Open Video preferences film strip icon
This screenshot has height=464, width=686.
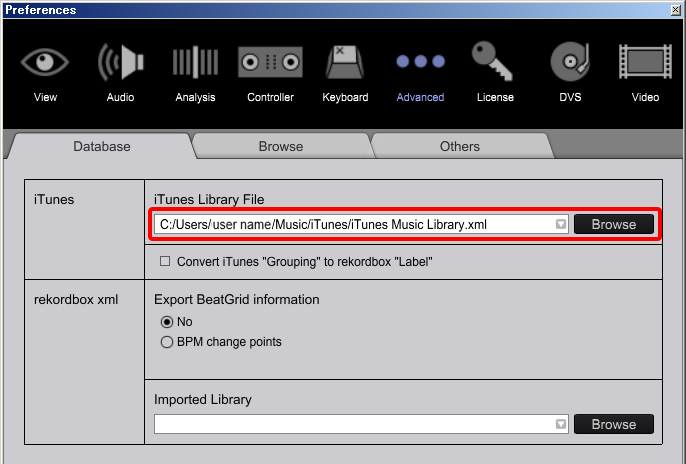coord(645,61)
